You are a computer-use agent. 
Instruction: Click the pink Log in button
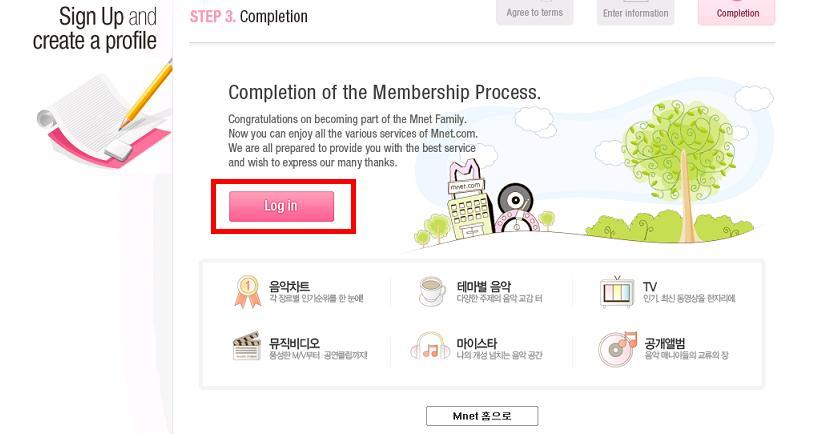(281, 206)
